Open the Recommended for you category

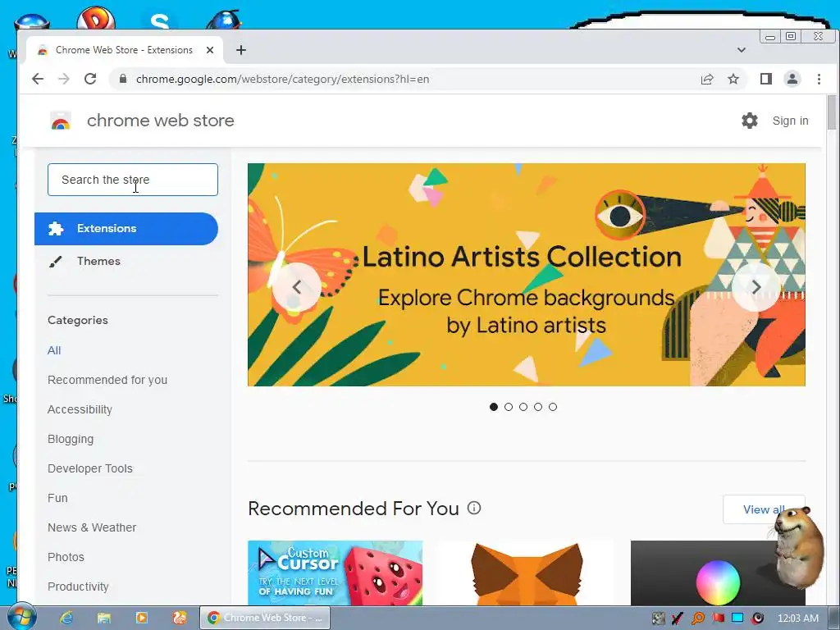[x=107, y=380]
